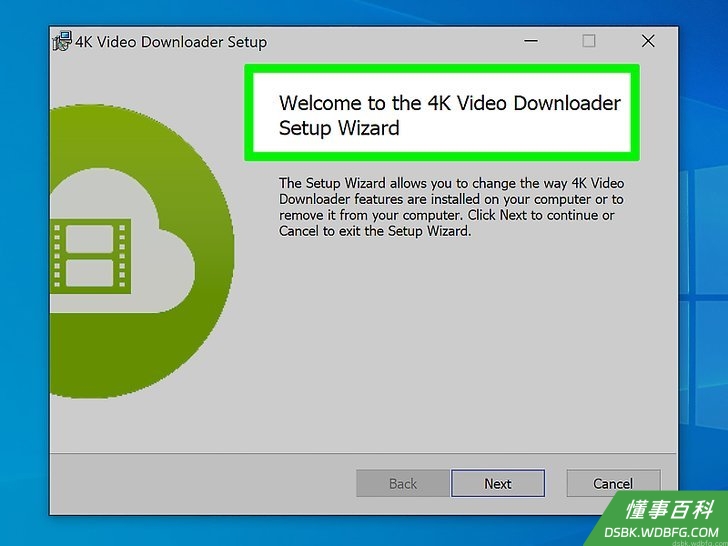The height and width of the screenshot is (546, 728).
Task: Click the greyed-out Back button
Action: click(x=403, y=483)
